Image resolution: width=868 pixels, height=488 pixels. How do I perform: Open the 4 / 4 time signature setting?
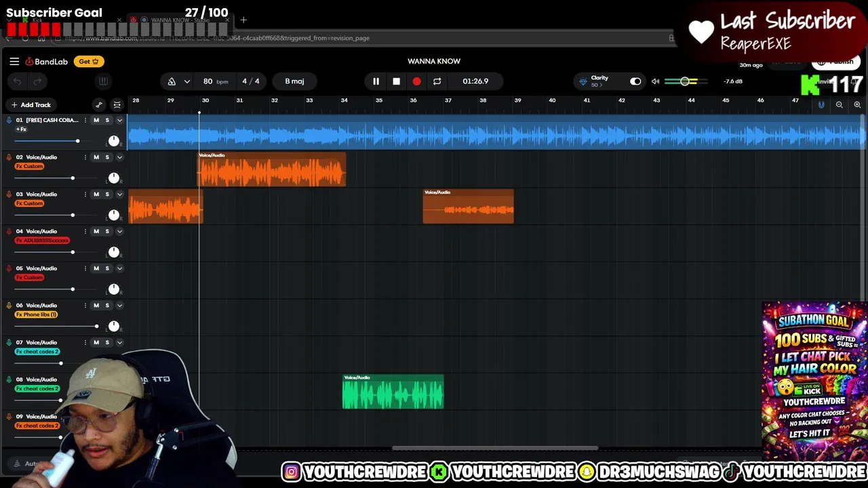pos(251,81)
